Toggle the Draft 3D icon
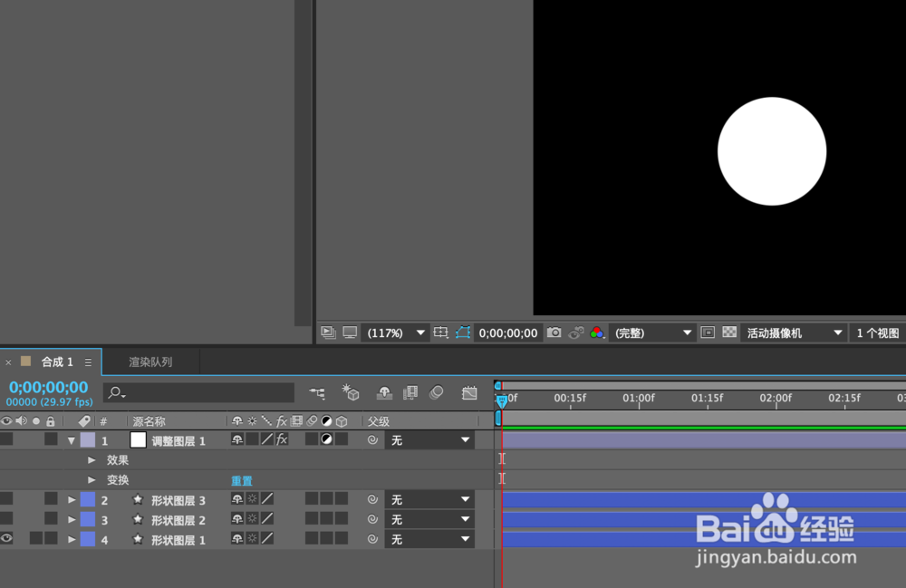906x588 pixels. pos(350,393)
